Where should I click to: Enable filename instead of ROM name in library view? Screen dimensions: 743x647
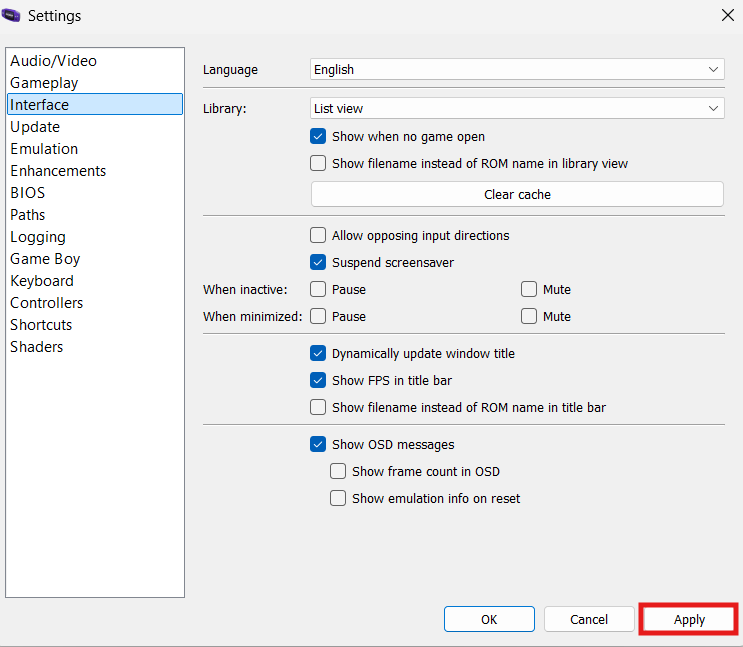pos(318,163)
